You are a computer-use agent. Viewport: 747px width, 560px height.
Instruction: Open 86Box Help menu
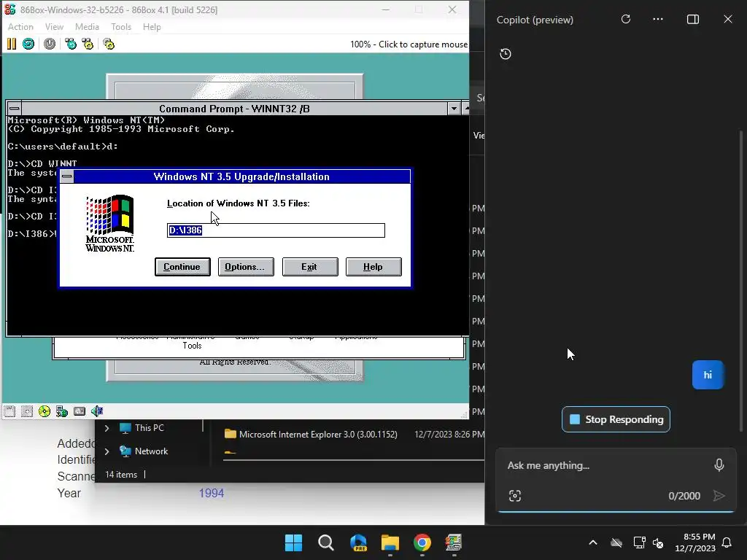coord(152,27)
